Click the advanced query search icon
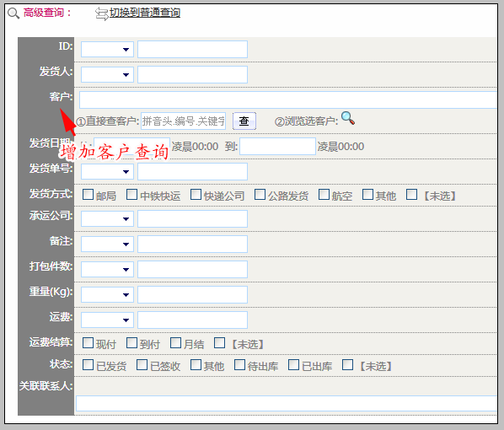This screenshot has width=504, height=430. [x=13, y=13]
